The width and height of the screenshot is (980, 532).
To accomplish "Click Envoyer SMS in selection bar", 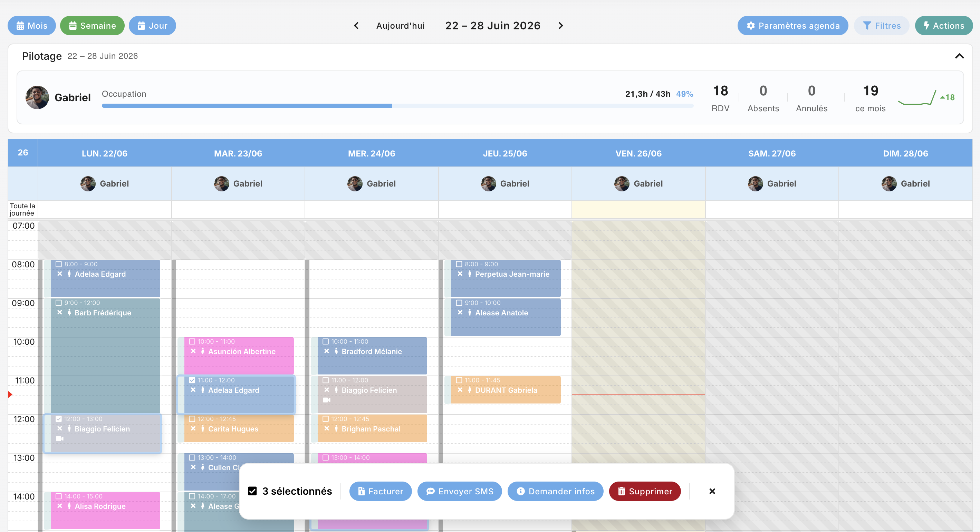I will [460, 491].
